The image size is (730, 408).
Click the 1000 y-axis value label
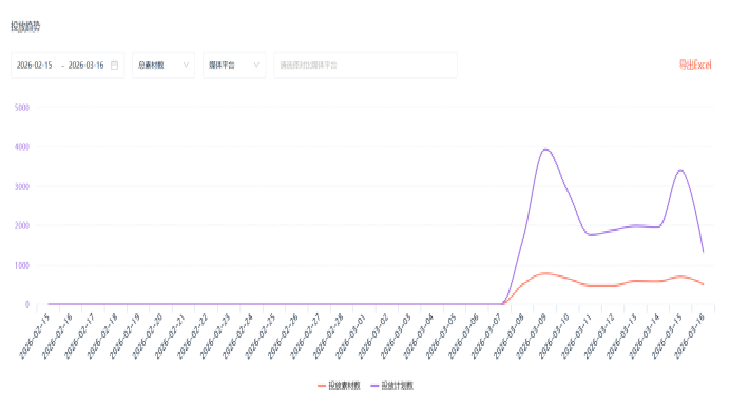click(23, 265)
